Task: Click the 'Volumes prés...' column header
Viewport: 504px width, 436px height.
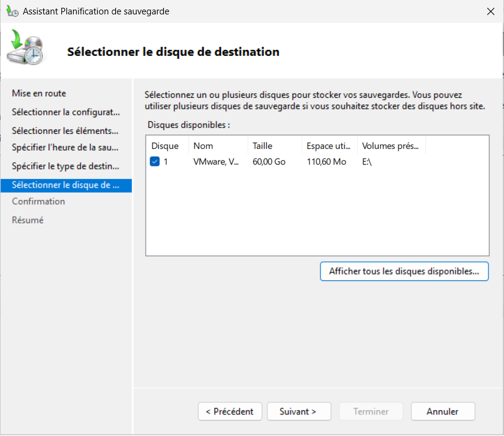Action: (x=390, y=146)
